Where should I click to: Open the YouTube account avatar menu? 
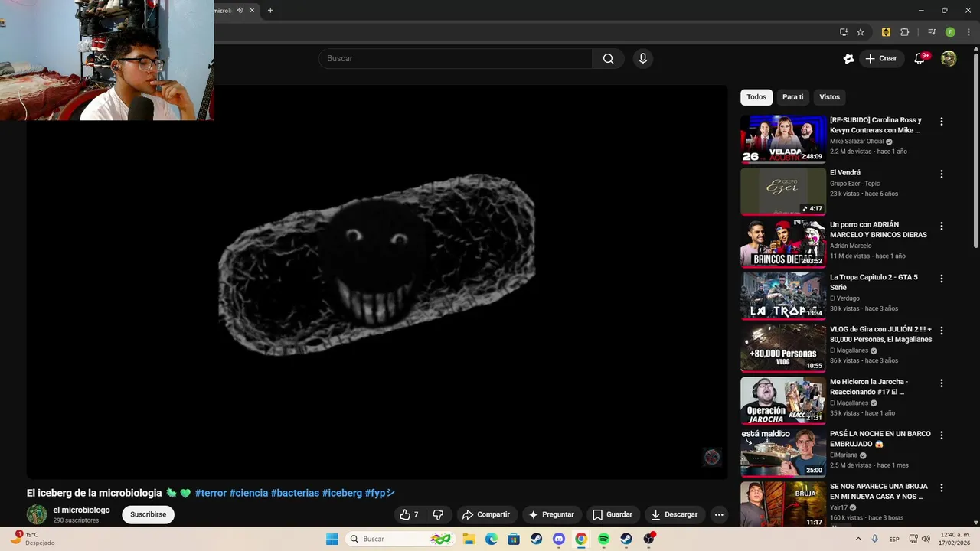point(949,59)
